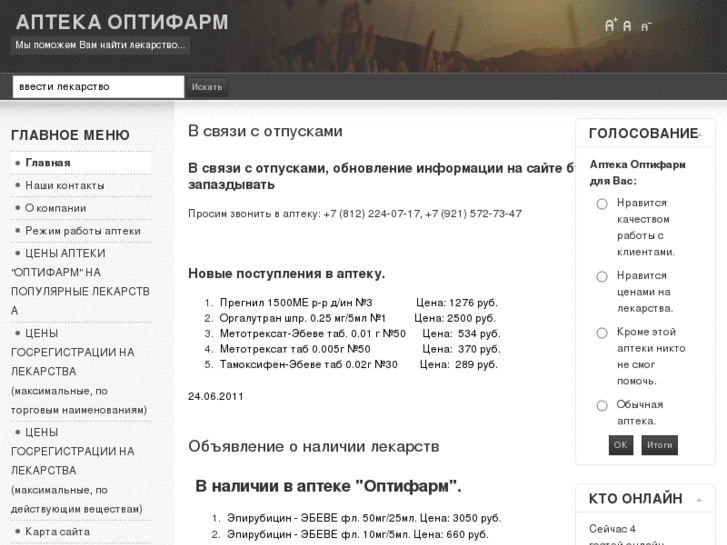Click the increase font size A+ icon

[x=611, y=25]
